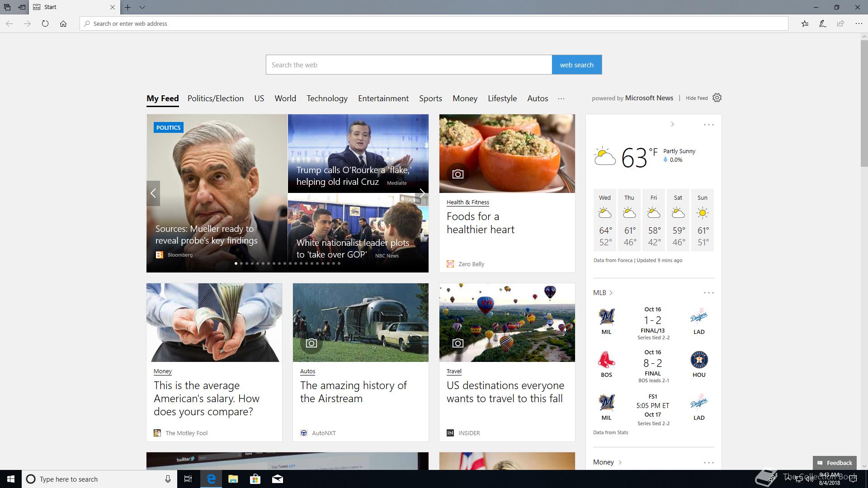Refresh the page
The image size is (868, 488).
pyautogui.click(x=45, y=23)
